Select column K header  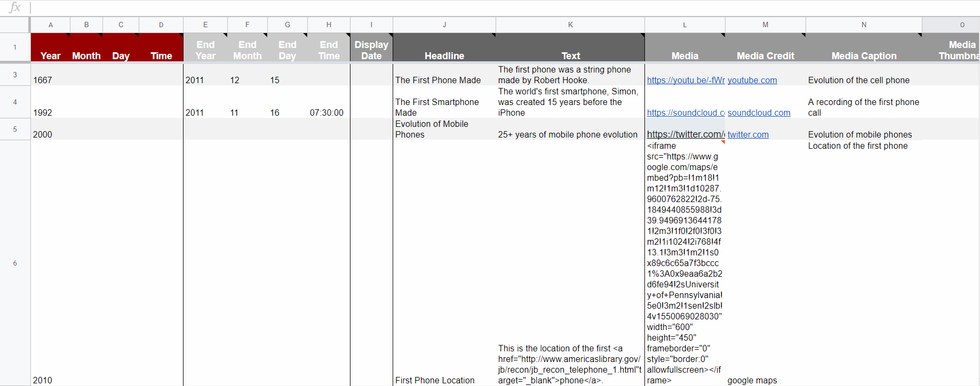point(570,25)
